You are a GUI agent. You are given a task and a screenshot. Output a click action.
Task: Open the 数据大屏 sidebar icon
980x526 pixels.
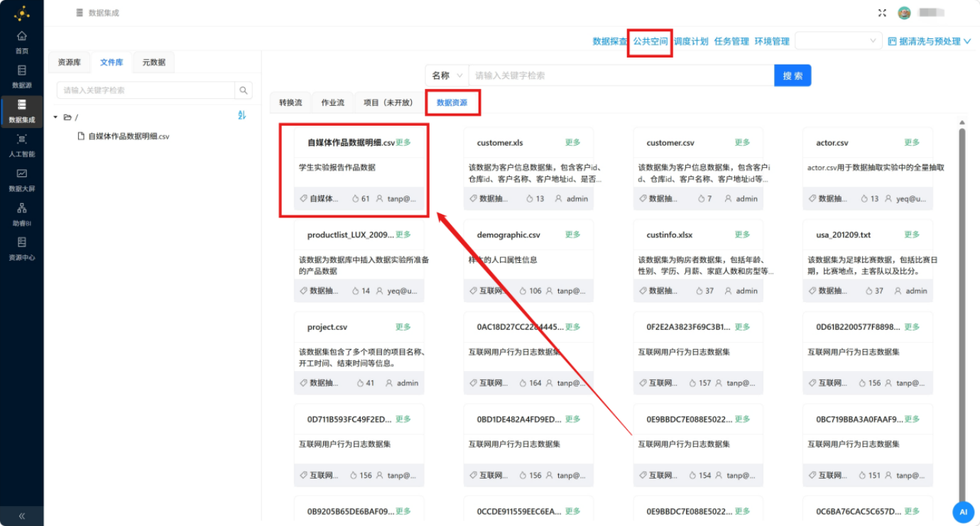point(22,173)
